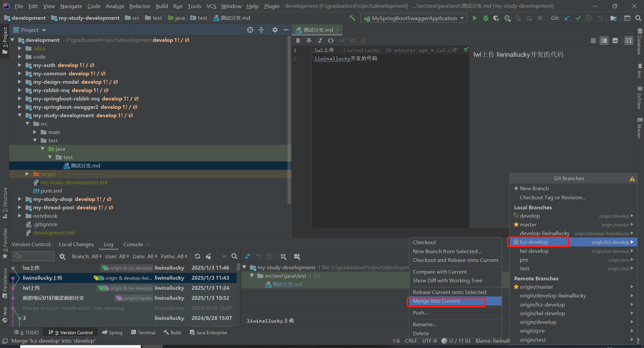
Task: Click New Branch in Git Branches popup
Action: pos(534,189)
